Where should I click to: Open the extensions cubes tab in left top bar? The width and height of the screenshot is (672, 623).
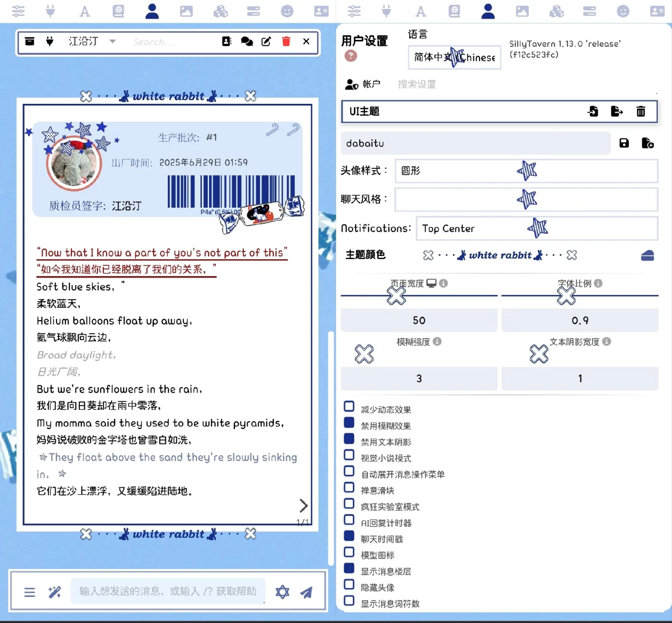coord(220,11)
